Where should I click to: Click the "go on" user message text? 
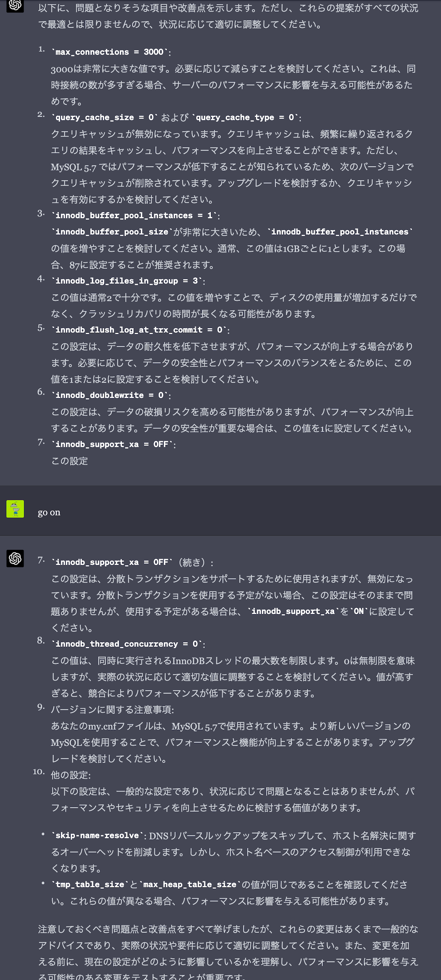[x=49, y=513]
